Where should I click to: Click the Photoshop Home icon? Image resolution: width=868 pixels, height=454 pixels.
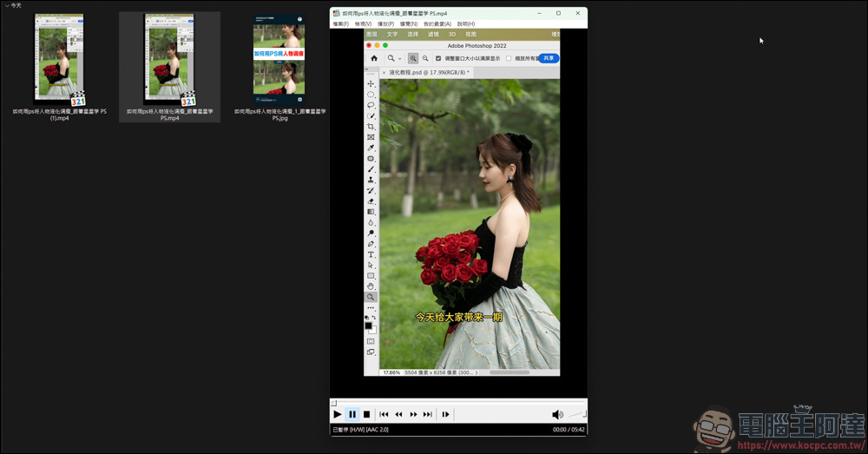pos(374,58)
